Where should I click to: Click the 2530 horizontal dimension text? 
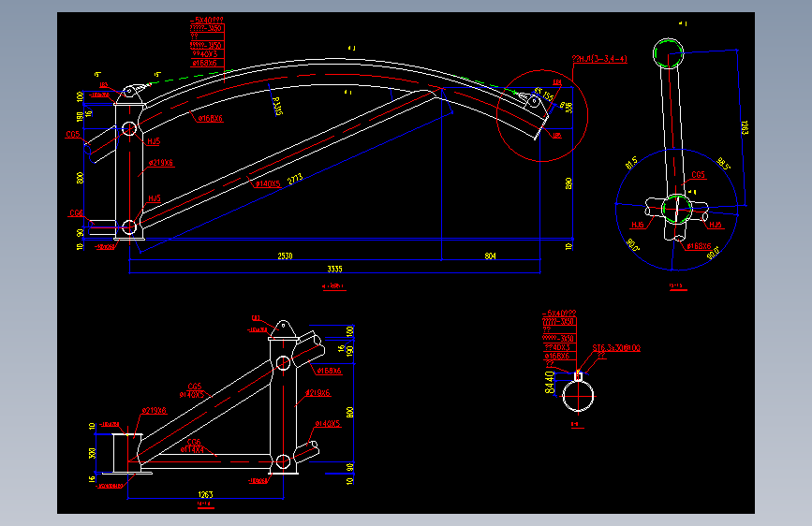[x=285, y=256]
